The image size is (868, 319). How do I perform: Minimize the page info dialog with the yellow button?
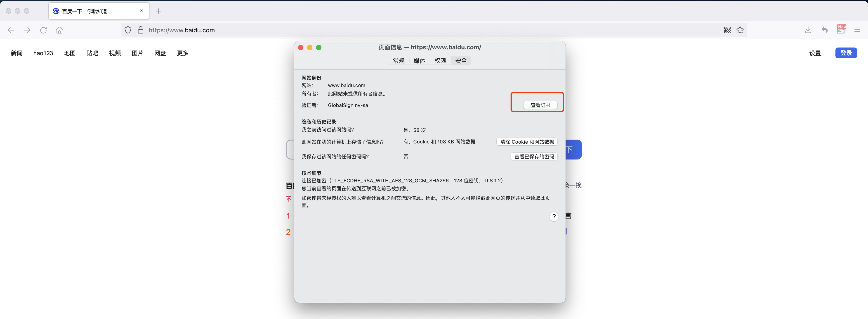[x=310, y=48]
